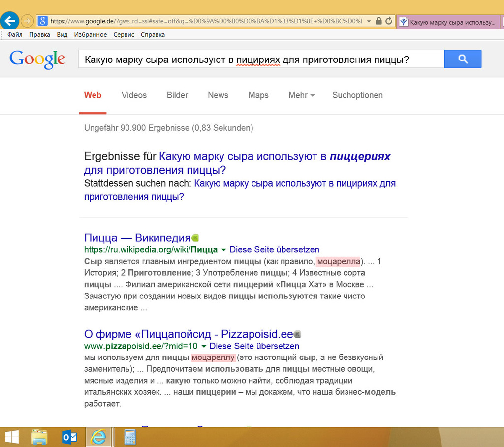Expand dropdown arrow beside pizzapoisid.ee URL
The height and width of the screenshot is (447, 504).
[203, 346]
